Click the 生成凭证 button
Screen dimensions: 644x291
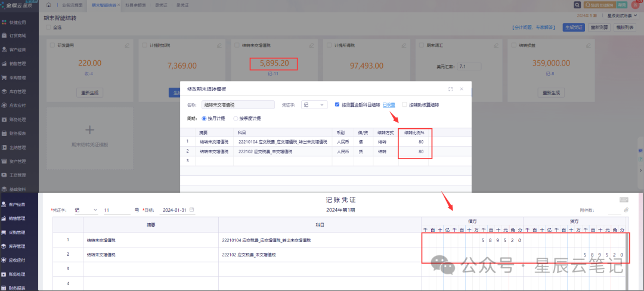tap(574, 27)
